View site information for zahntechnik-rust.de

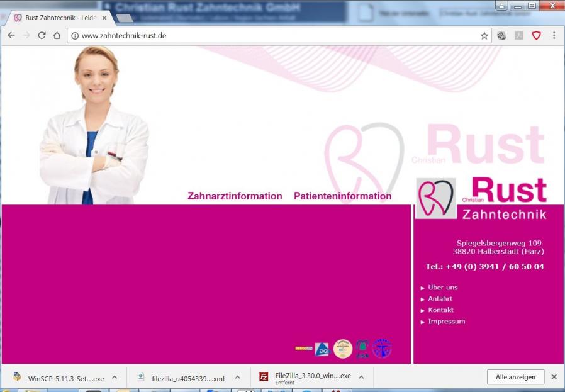pyautogui.click(x=75, y=36)
